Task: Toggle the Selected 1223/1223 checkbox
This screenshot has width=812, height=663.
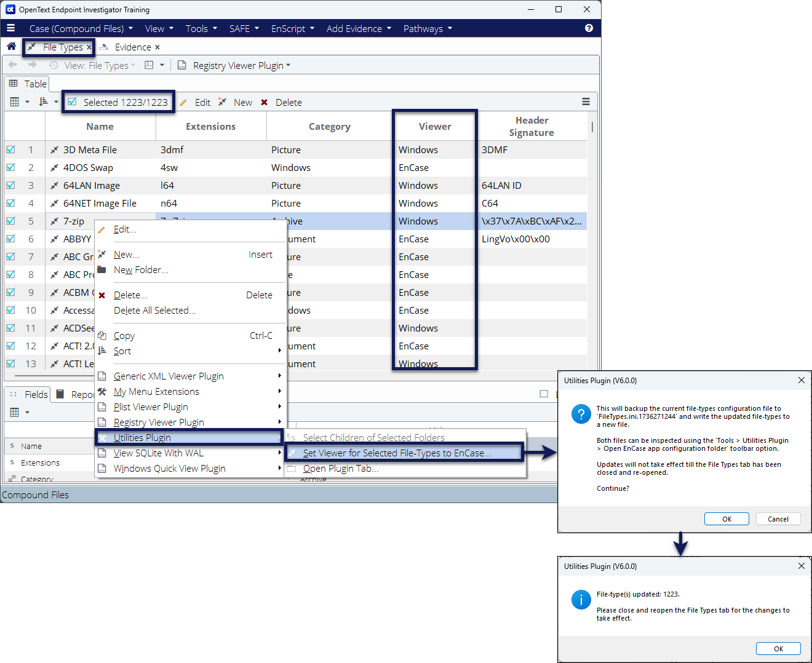Action: point(73,102)
